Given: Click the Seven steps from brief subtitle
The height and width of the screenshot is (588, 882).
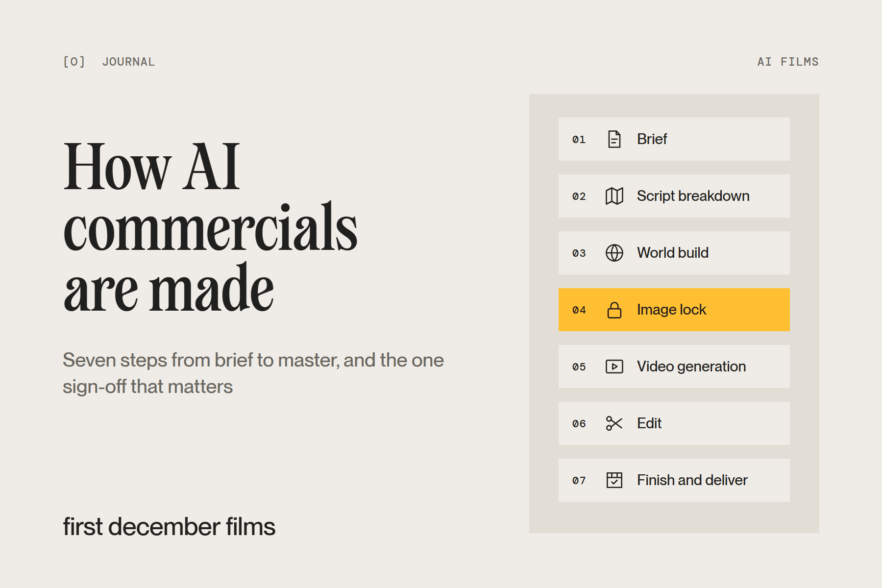Looking at the screenshot, I should (x=253, y=373).
